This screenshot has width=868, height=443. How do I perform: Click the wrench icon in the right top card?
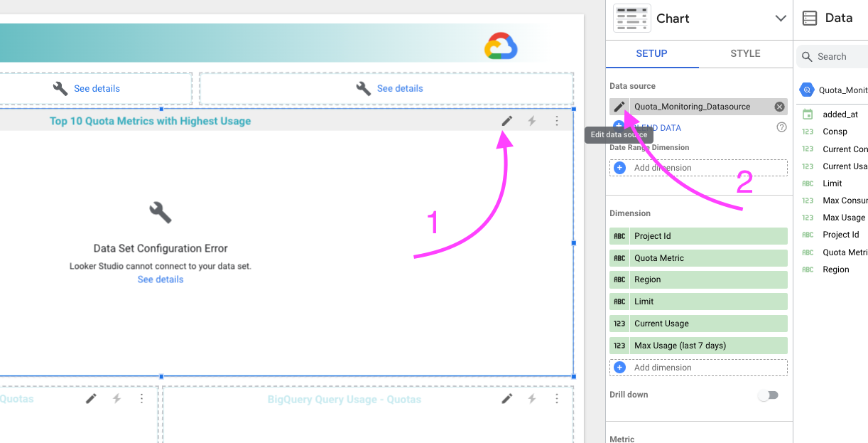(364, 88)
